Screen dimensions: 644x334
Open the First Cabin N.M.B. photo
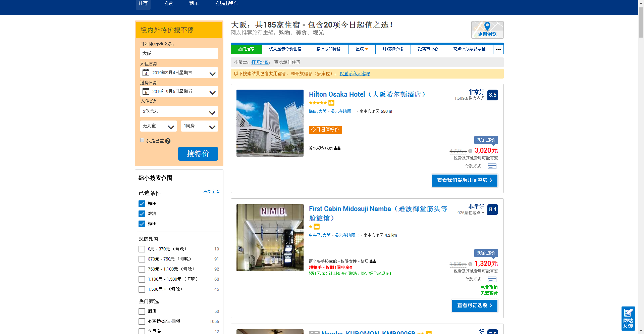tap(270, 238)
